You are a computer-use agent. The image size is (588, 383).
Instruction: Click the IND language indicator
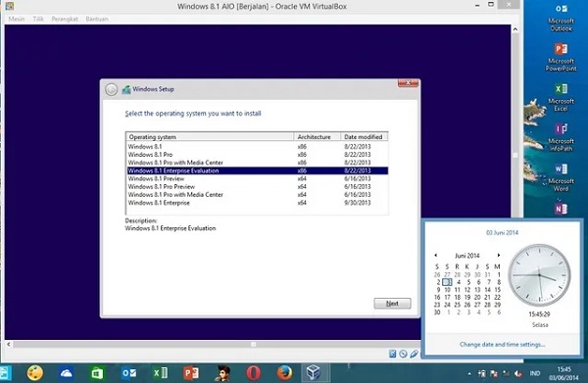[x=535, y=373]
